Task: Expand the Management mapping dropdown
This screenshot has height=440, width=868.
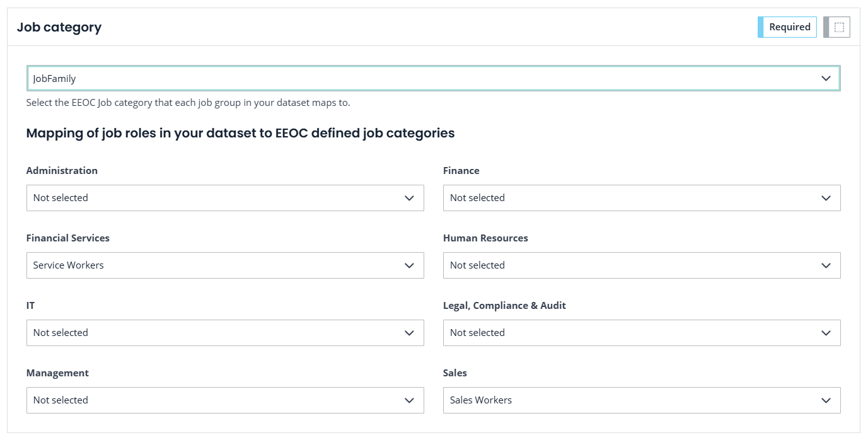Action: (x=224, y=400)
